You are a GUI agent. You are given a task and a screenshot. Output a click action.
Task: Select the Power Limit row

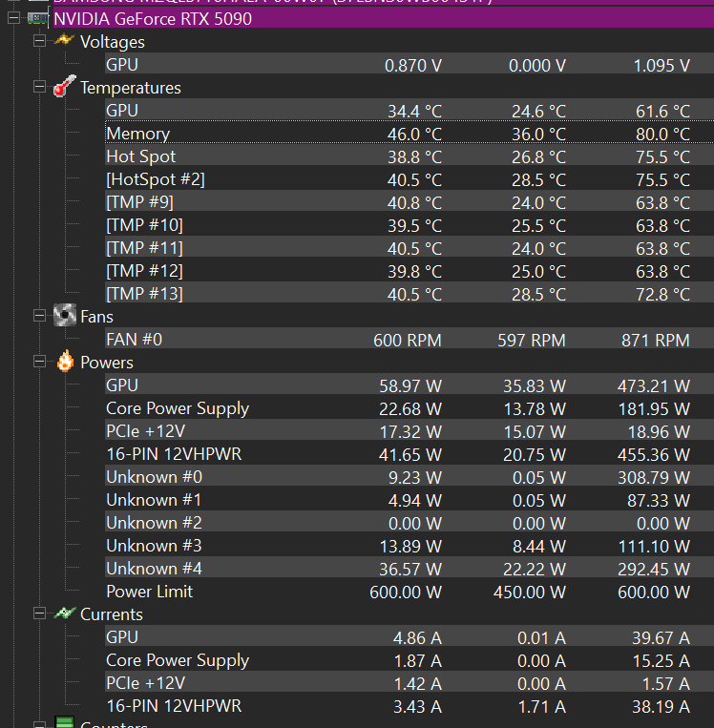(x=409, y=592)
